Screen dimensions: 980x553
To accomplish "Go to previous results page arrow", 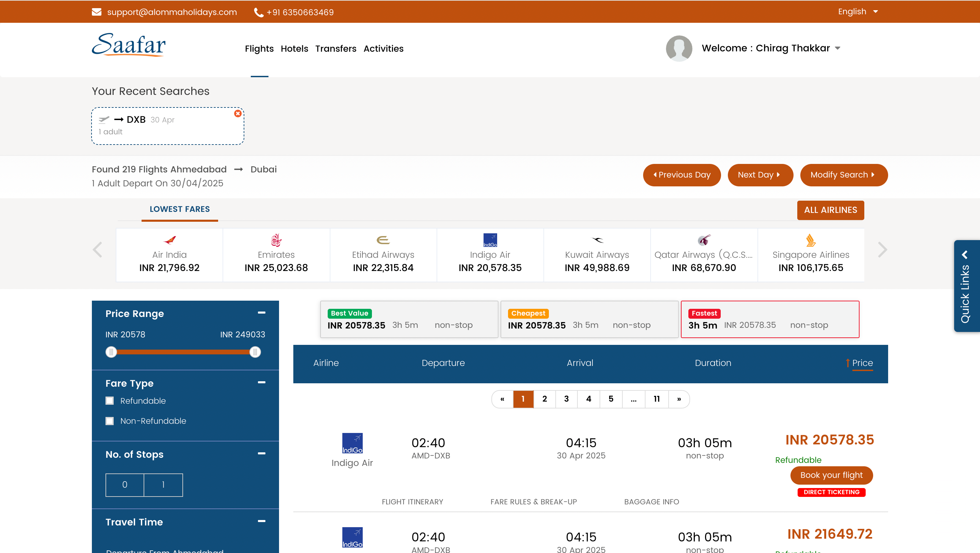I will 502,399.
